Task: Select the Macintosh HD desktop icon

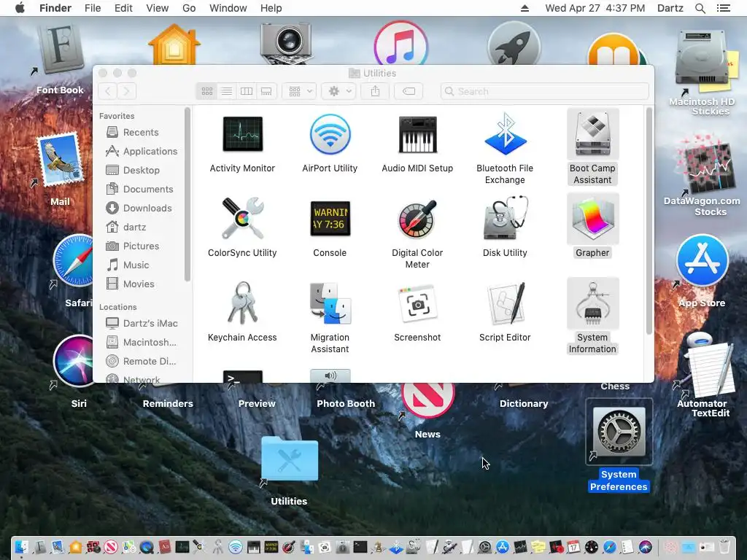Action: click(x=700, y=58)
